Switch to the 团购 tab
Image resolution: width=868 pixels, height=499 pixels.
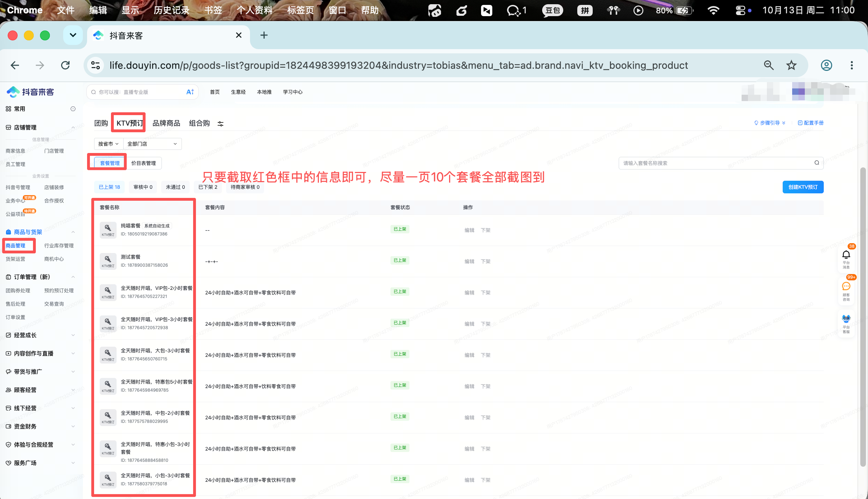point(101,123)
